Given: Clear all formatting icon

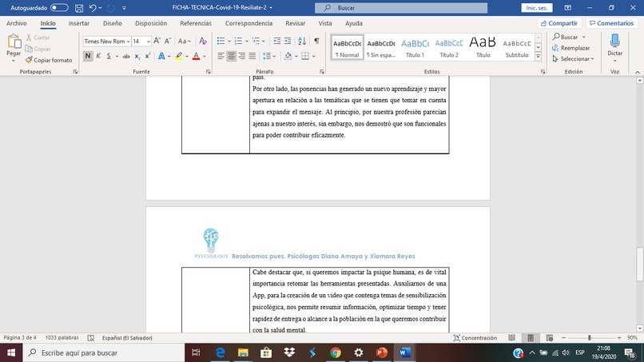Looking at the screenshot, I should [203, 41].
